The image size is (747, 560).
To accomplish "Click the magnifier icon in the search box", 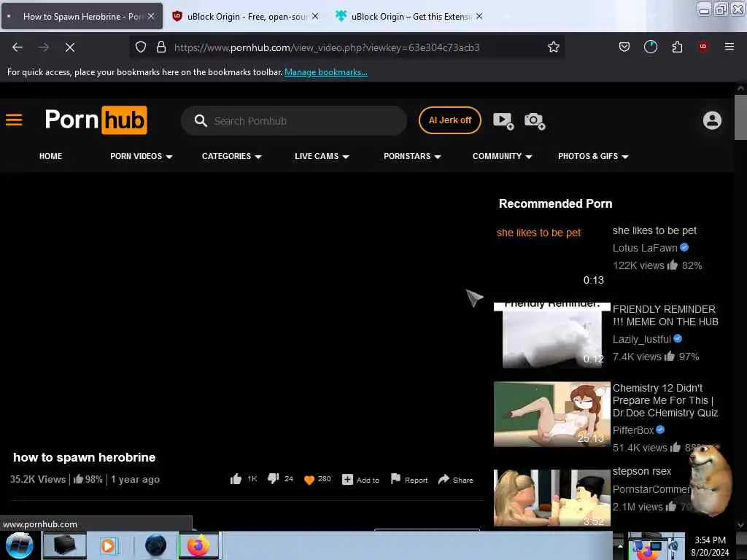I will [x=201, y=120].
